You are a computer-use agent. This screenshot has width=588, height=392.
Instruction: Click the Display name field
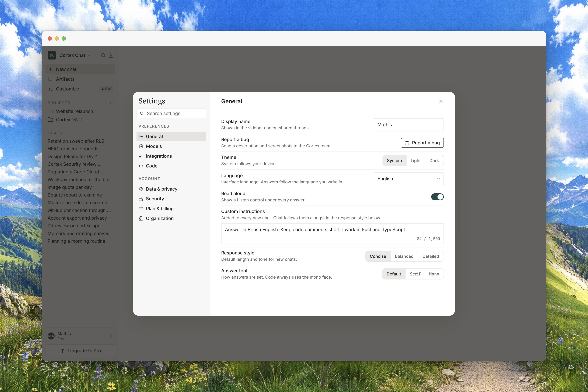click(408, 124)
